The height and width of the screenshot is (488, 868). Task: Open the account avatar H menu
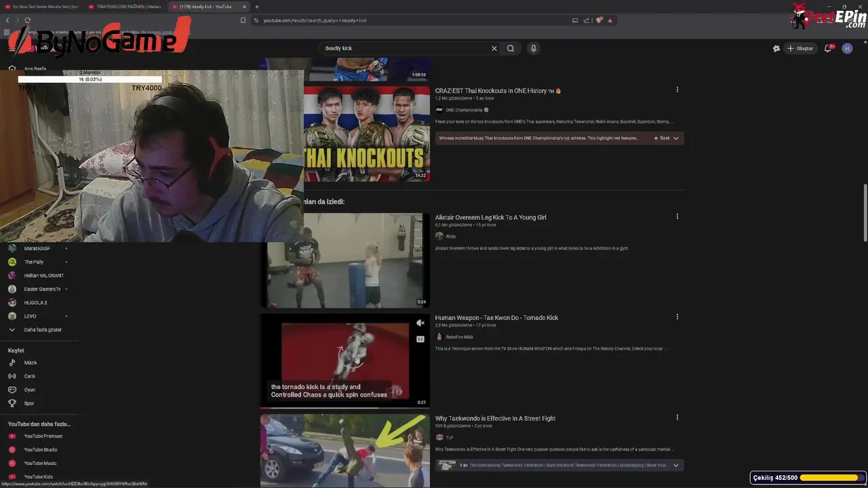pos(847,48)
